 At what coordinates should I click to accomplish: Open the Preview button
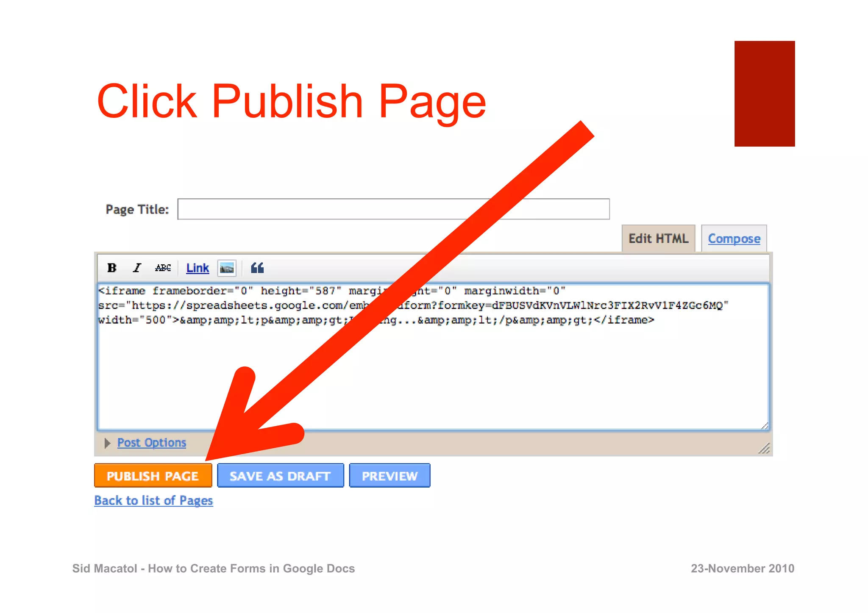389,476
